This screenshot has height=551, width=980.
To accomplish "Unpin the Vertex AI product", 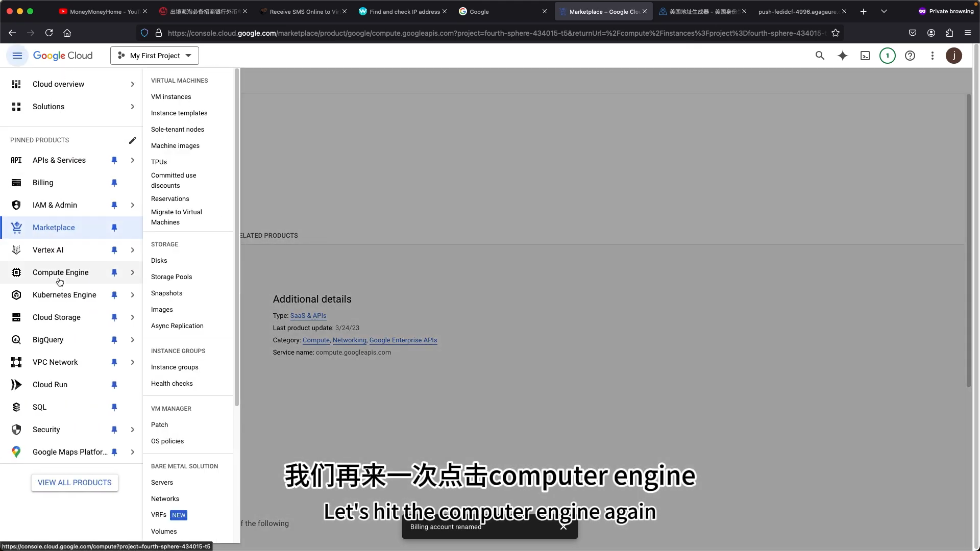I will (114, 250).
